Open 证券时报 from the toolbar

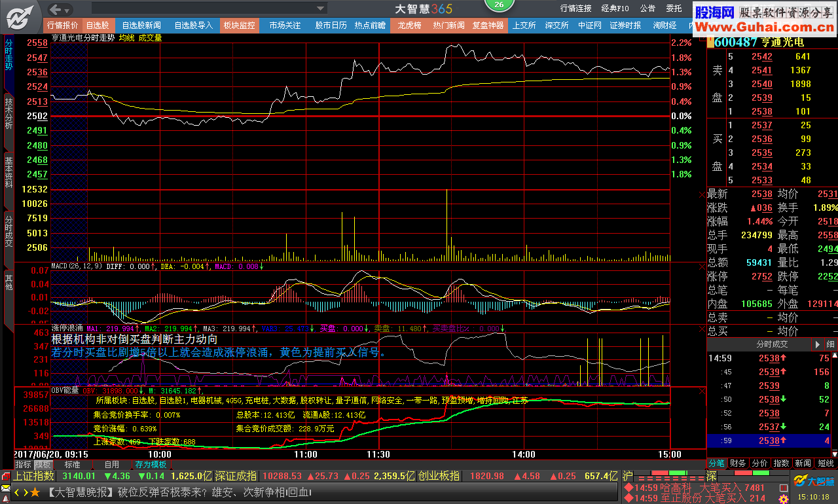click(625, 26)
